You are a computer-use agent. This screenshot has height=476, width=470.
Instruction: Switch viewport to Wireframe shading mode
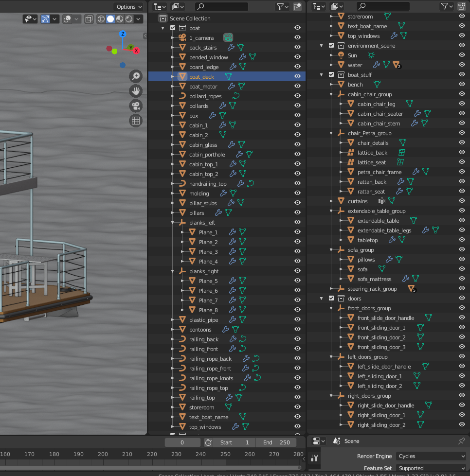coord(100,18)
